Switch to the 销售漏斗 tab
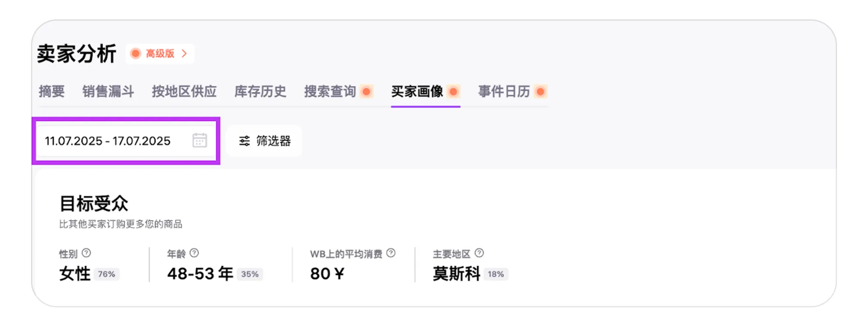The image size is (868, 328). [x=108, y=92]
